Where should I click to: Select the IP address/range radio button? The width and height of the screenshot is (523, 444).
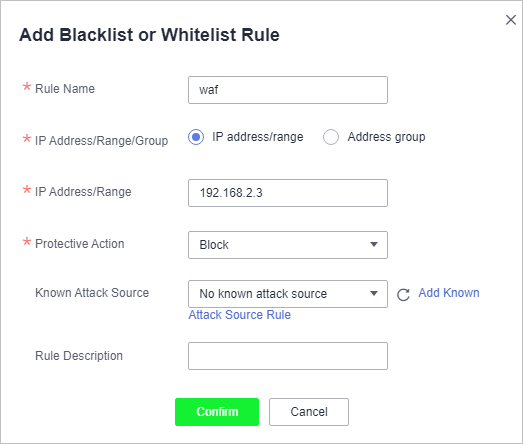[x=196, y=137]
